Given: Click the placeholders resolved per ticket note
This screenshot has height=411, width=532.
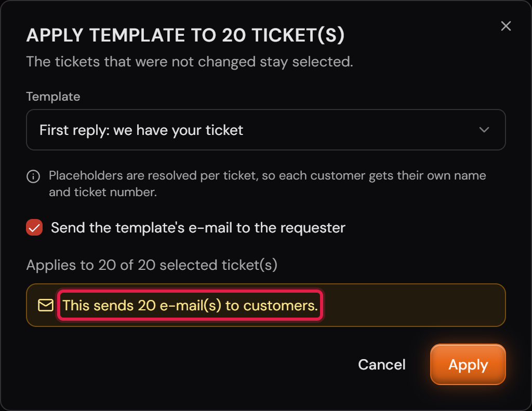Looking at the screenshot, I should tap(268, 184).
